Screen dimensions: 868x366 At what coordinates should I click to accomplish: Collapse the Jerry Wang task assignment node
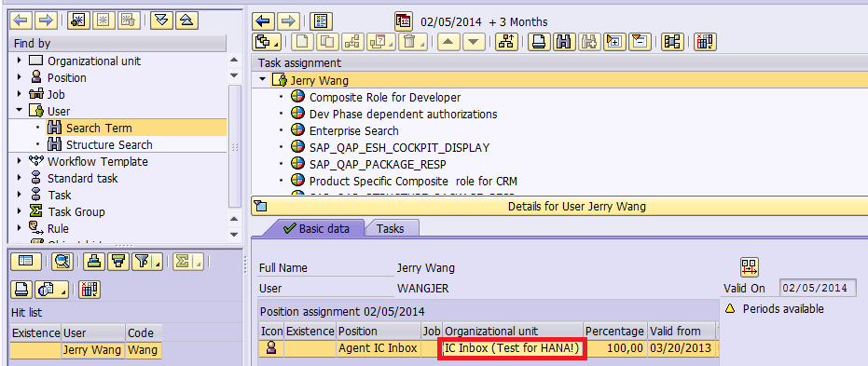[262, 80]
